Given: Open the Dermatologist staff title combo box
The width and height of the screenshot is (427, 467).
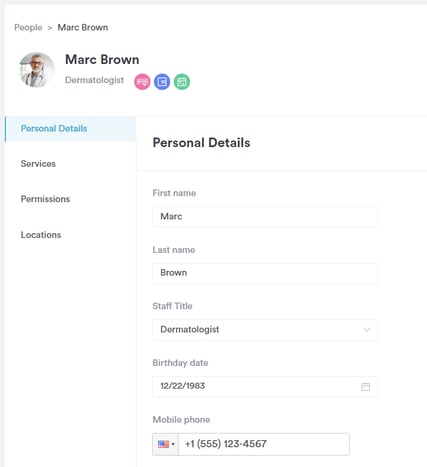Looking at the screenshot, I should point(265,330).
